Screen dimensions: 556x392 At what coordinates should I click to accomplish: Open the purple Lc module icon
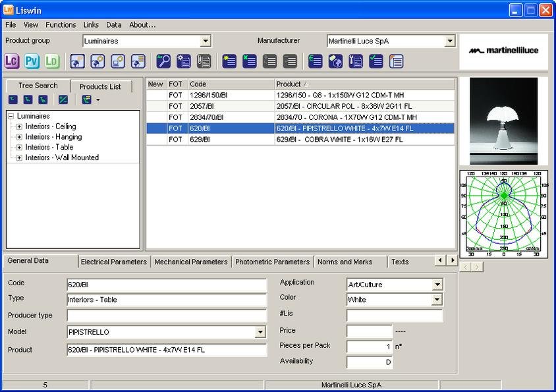click(x=12, y=61)
